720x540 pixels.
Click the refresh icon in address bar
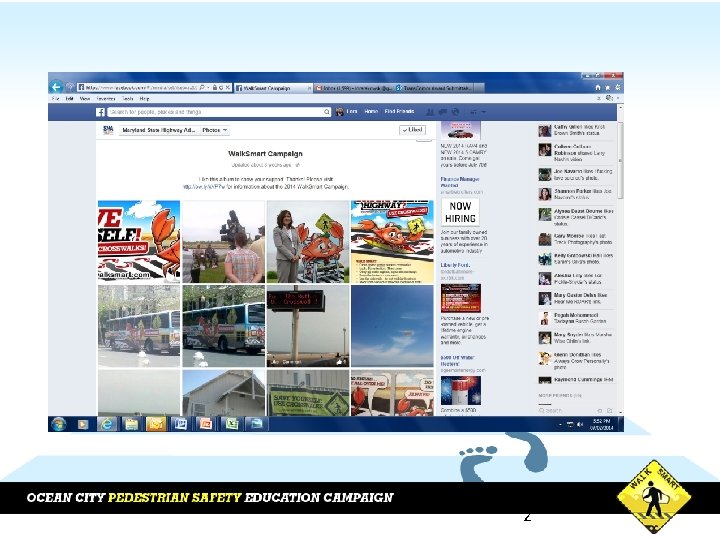(x=221, y=87)
